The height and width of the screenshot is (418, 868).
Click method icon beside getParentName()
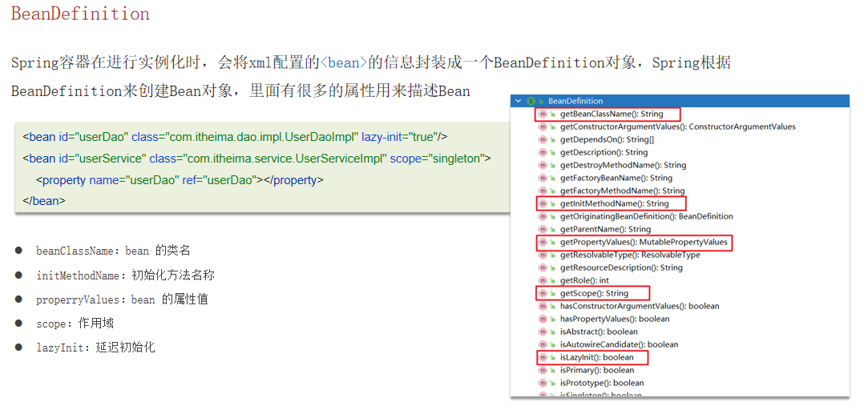coord(543,229)
